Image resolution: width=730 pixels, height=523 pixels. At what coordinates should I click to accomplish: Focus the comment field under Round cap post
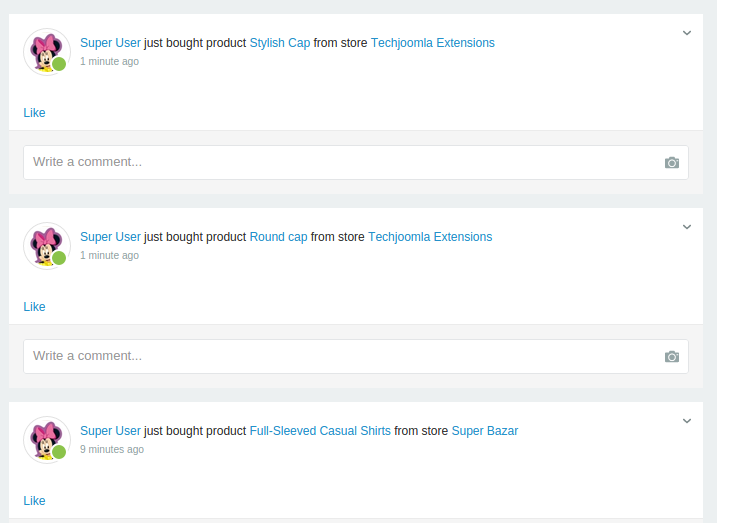click(340, 356)
